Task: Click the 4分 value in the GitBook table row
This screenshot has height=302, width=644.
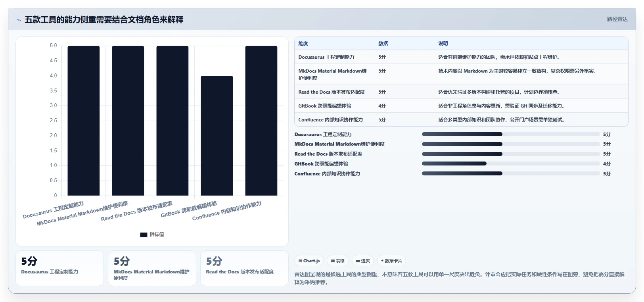Action: (x=382, y=106)
